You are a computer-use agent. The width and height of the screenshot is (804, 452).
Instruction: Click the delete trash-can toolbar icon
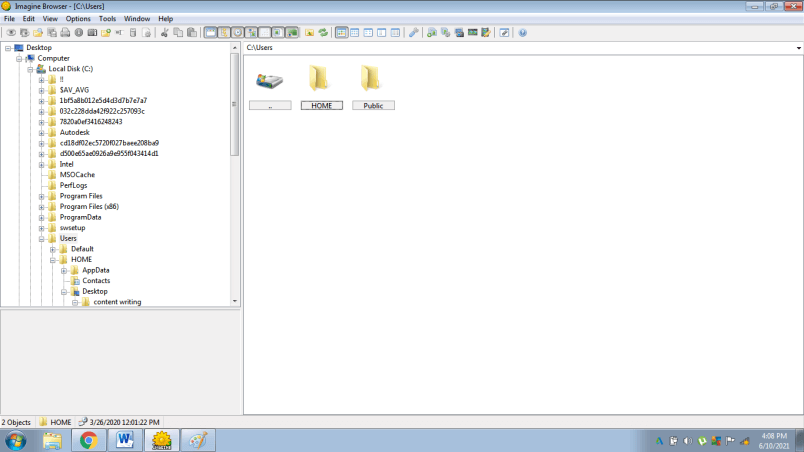point(133,33)
